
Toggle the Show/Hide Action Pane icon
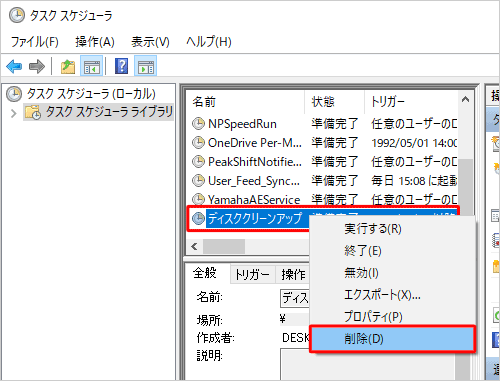coord(146,67)
